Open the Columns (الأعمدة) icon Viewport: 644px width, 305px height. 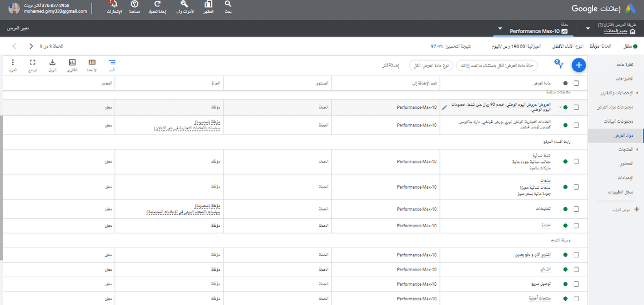pos(92,63)
